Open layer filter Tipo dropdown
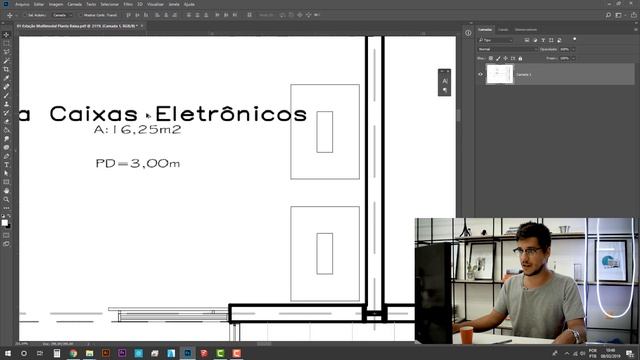 click(495, 40)
